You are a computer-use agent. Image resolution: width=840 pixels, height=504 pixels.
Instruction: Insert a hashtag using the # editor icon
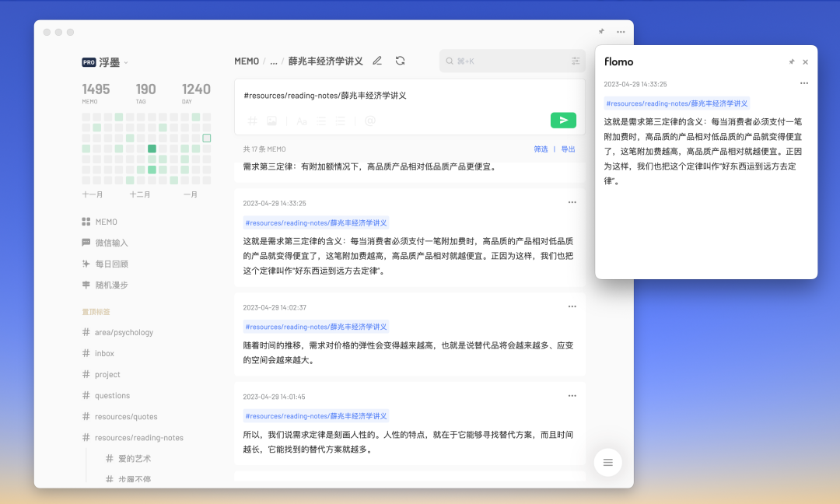252,121
